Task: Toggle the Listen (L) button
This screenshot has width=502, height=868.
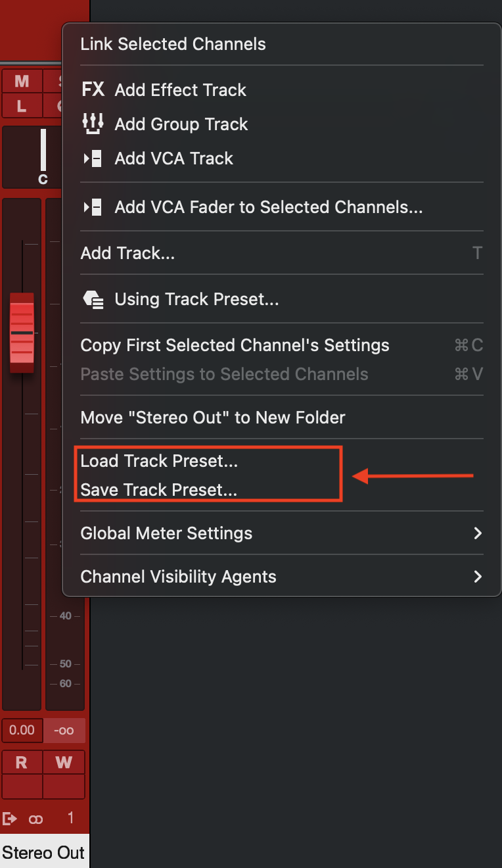Action: (22, 105)
